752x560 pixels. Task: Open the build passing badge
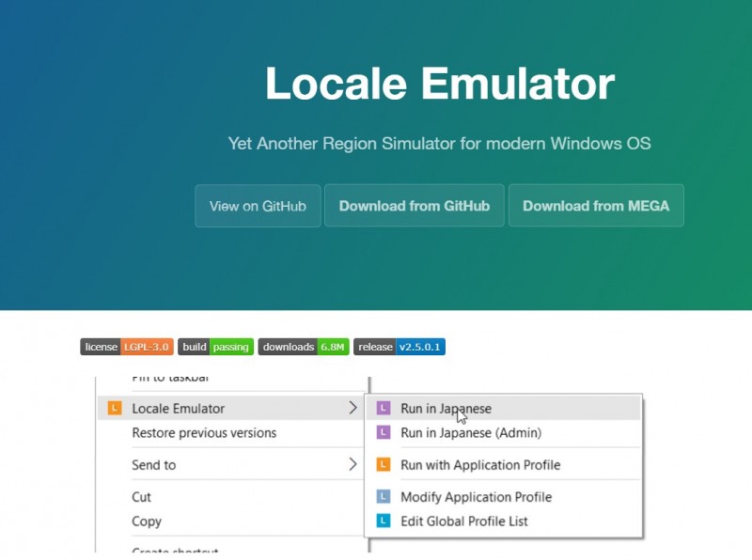click(x=216, y=347)
